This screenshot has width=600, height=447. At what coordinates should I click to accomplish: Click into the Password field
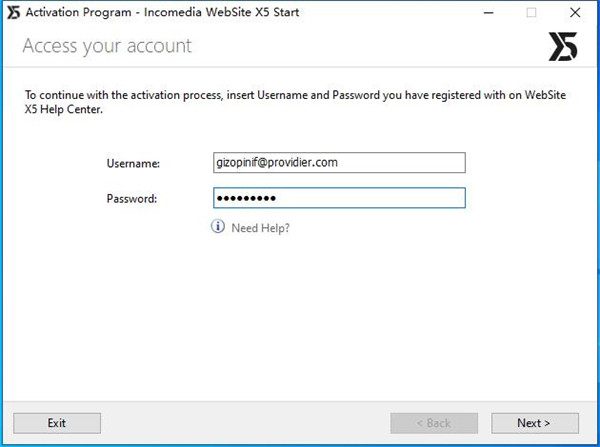pyautogui.click(x=339, y=198)
